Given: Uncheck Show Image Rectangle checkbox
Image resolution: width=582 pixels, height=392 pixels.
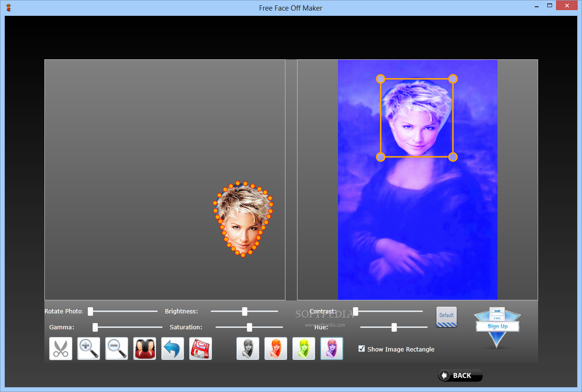Looking at the screenshot, I should 362,349.
